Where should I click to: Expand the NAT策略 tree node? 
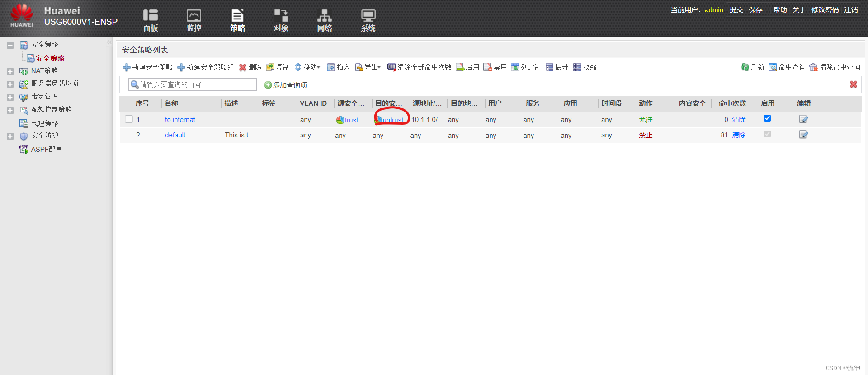point(10,71)
